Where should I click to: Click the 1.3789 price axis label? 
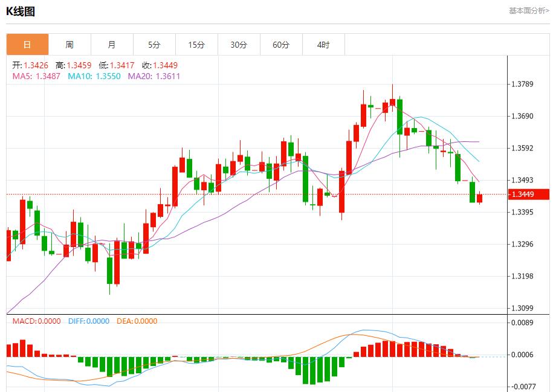point(522,84)
